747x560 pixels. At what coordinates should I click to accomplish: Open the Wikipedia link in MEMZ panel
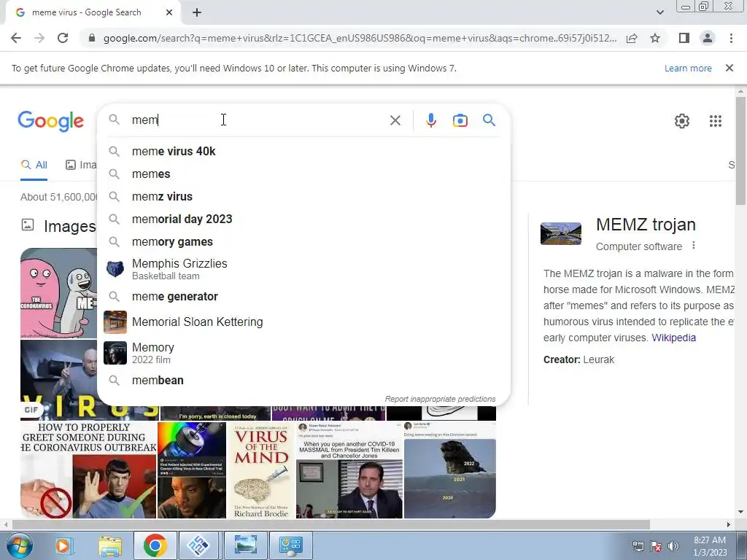click(x=673, y=338)
